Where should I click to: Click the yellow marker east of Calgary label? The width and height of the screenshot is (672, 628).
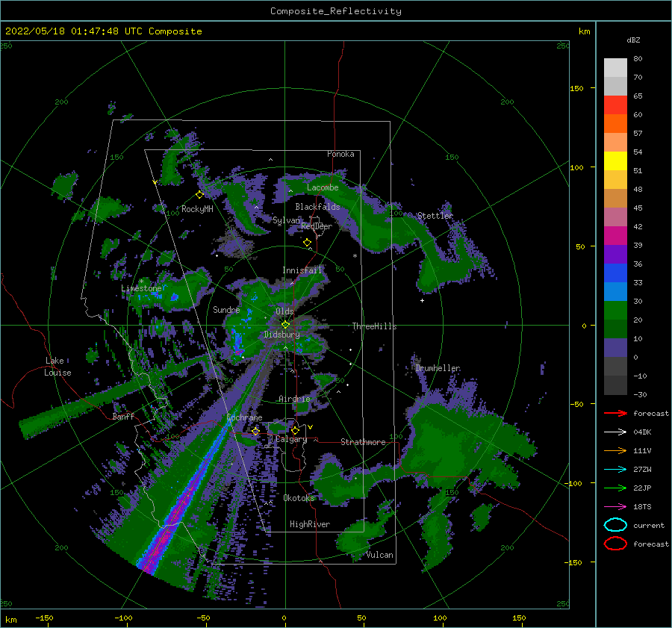click(x=295, y=430)
